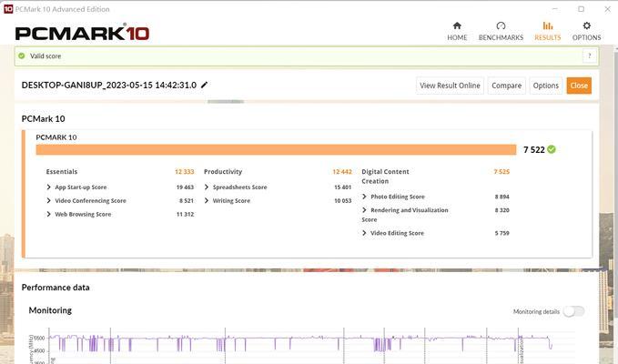This screenshot has height=364, width=618.
Task: Expand Rendering and Visualization Score
Action: [364, 210]
